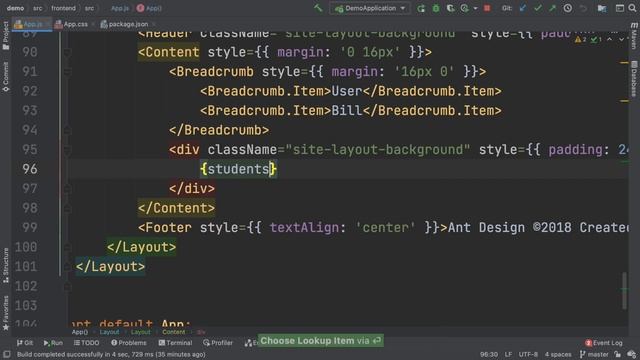Change the LF line separator setting
640x360 pixels.
click(508, 354)
